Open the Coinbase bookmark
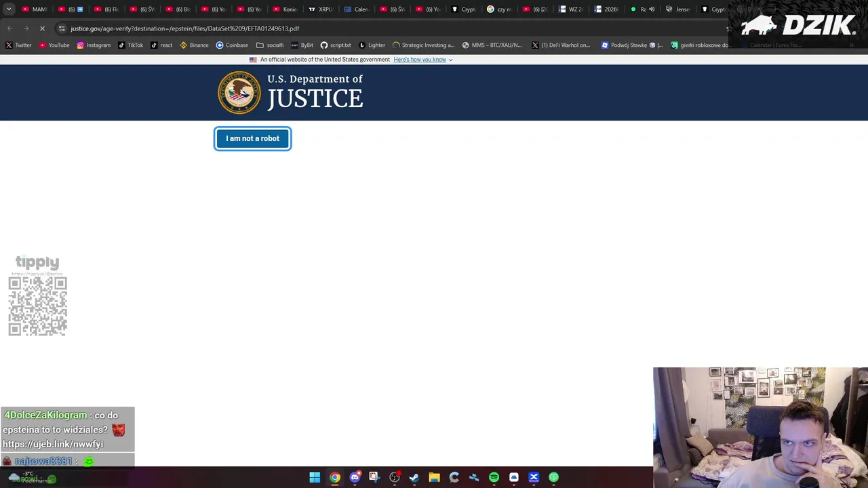 (232, 45)
